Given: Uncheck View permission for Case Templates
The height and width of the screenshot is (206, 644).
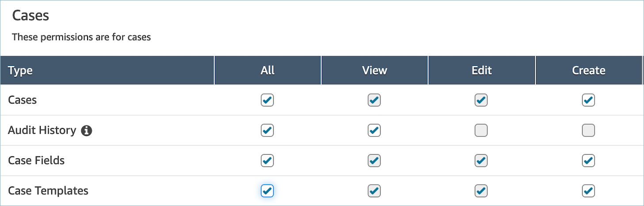Looking at the screenshot, I should (x=374, y=190).
